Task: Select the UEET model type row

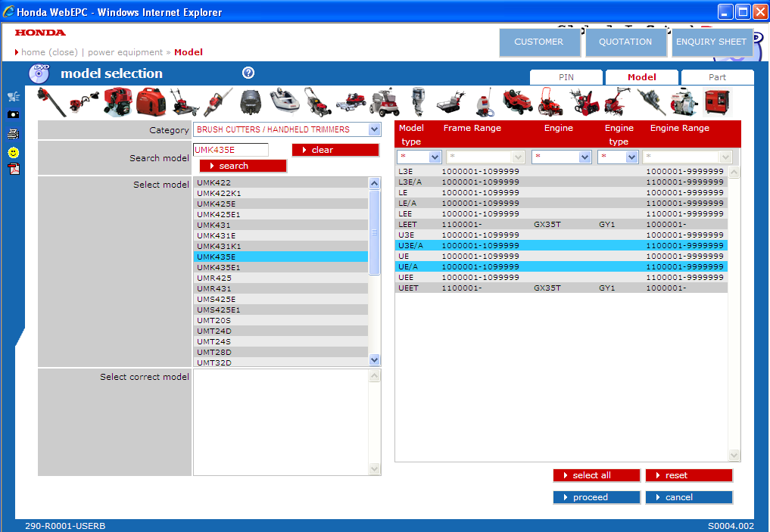Action: (x=561, y=288)
